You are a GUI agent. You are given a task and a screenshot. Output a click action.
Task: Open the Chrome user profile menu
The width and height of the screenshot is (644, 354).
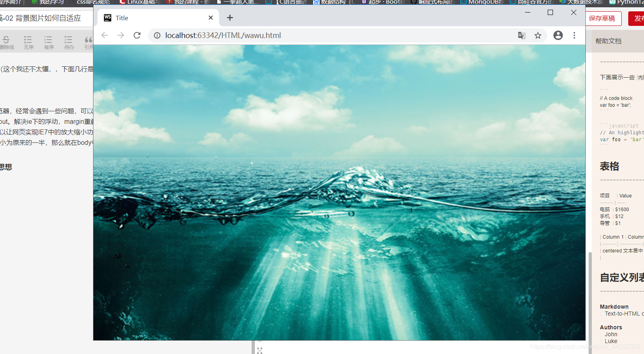coord(558,35)
